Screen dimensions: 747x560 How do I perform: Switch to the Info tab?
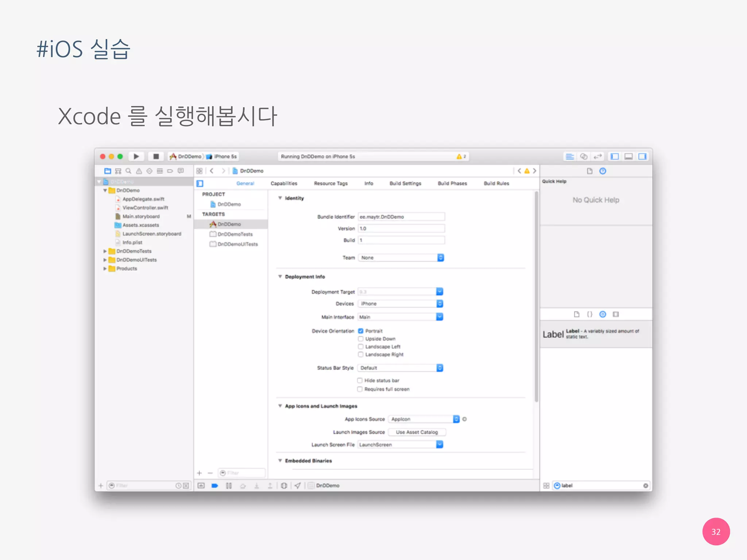pos(369,183)
